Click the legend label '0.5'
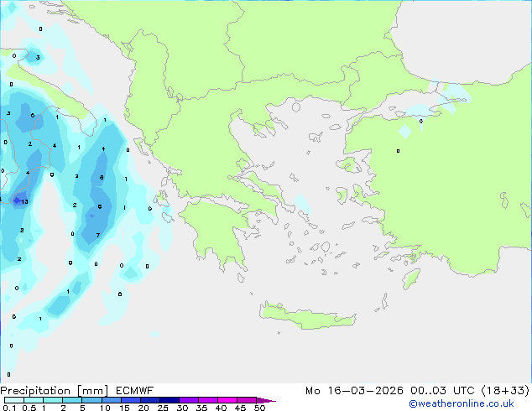This screenshot has width=532, height=411. click(x=29, y=408)
